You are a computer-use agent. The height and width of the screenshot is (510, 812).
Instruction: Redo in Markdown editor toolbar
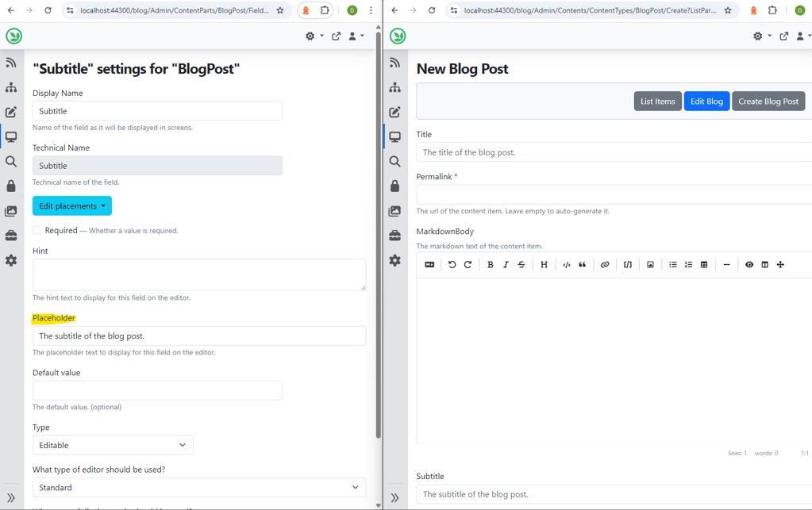coord(468,265)
